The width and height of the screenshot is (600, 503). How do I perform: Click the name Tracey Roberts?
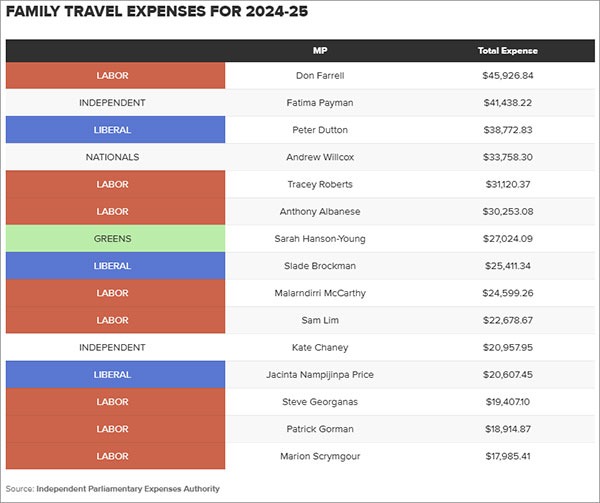(x=320, y=184)
